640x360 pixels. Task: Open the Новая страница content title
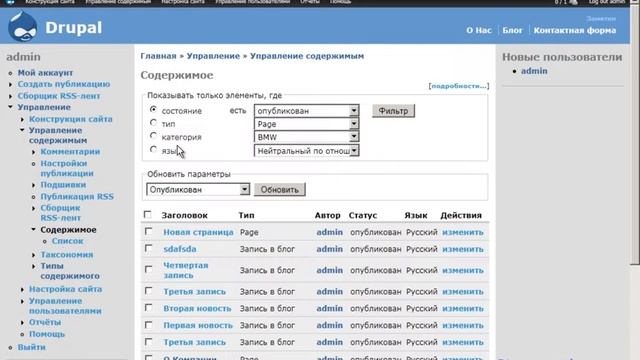(198, 232)
